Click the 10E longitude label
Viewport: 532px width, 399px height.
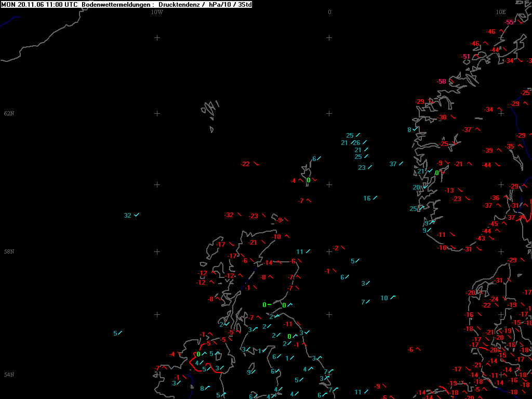point(500,12)
